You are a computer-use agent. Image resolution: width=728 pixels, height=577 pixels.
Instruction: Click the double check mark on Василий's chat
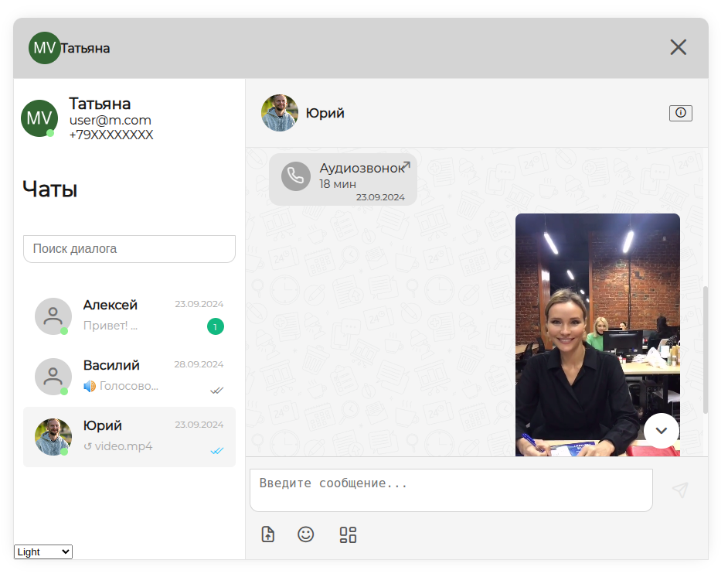point(217,391)
